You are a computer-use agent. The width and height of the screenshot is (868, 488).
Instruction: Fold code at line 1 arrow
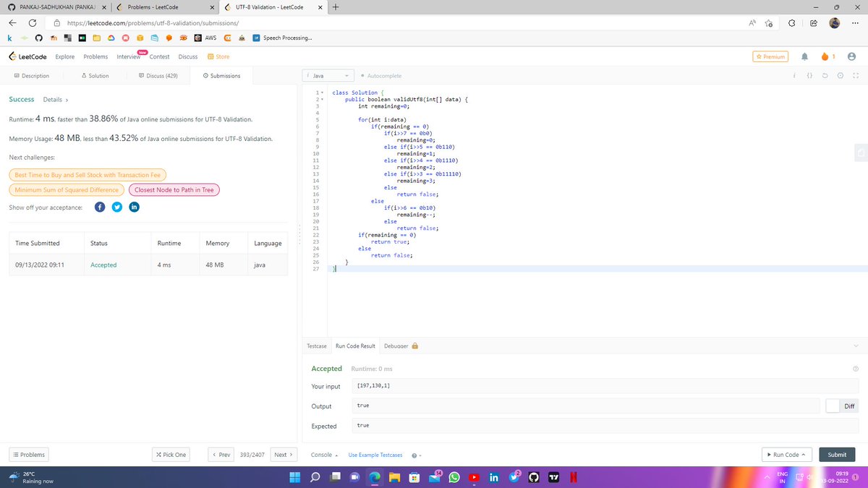(322, 93)
